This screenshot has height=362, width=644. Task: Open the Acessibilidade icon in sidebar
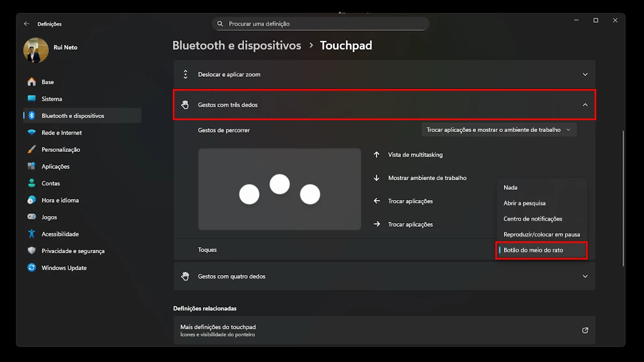tap(32, 234)
